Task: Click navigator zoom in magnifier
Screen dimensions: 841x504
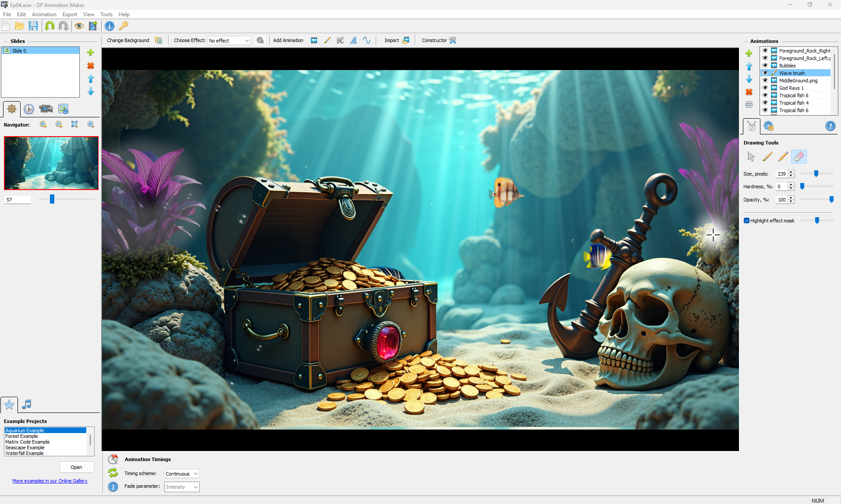Action: pyautogui.click(x=43, y=124)
